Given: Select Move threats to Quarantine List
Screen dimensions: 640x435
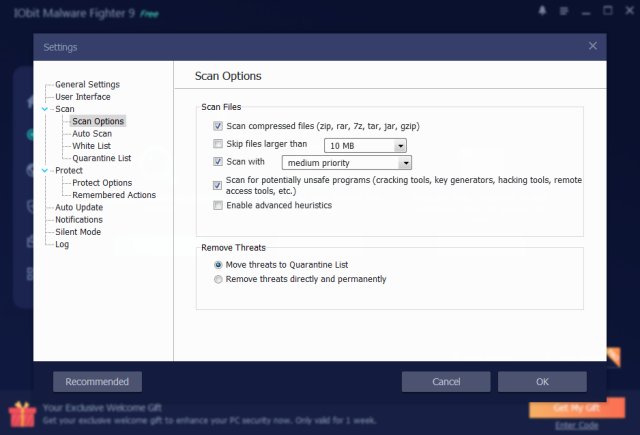Looking at the screenshot, I should click(x=219, y=265).
